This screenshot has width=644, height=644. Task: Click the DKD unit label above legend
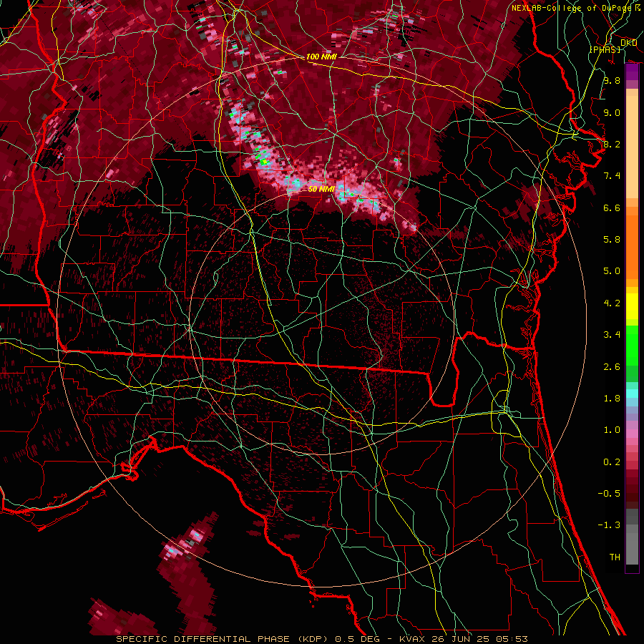(x=628, y=43)
